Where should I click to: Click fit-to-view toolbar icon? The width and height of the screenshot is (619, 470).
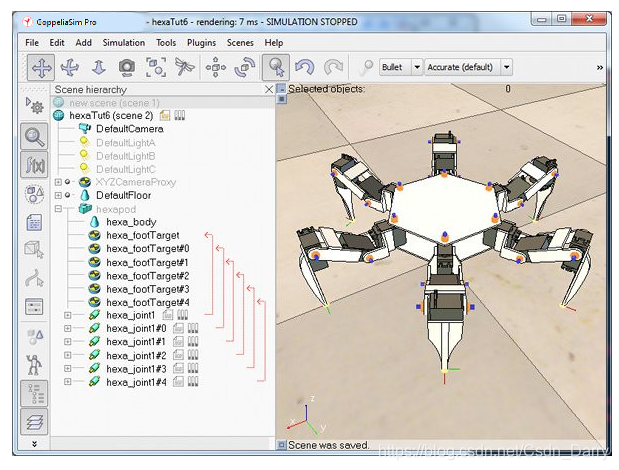[156, 67]
